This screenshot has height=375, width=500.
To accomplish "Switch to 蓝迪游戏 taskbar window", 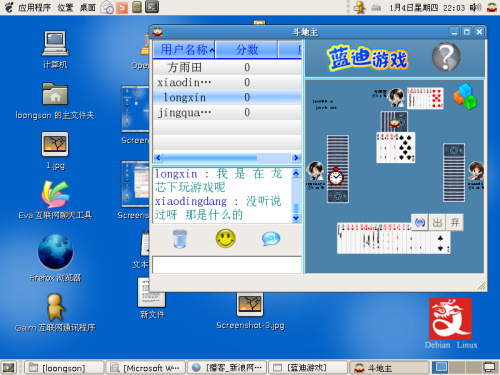I will coord(308,368).
